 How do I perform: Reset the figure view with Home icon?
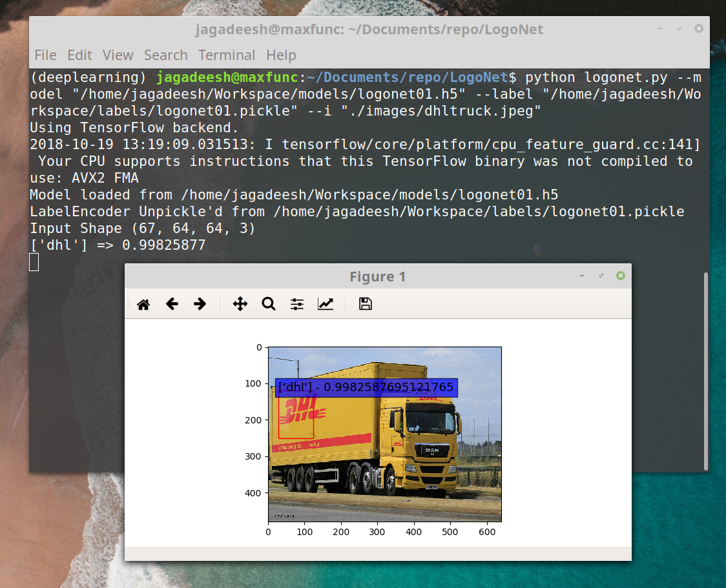click(x=143, y=304)
